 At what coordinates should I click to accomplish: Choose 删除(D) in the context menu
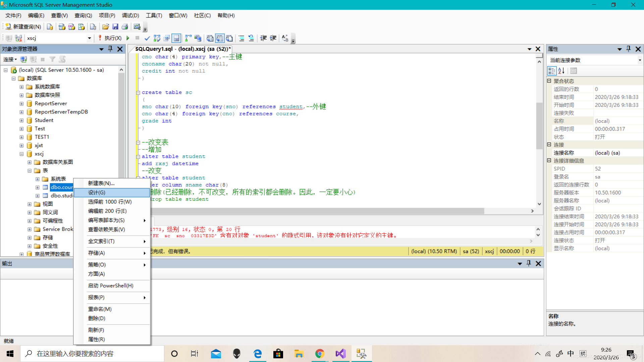click(x=112, y=318)
